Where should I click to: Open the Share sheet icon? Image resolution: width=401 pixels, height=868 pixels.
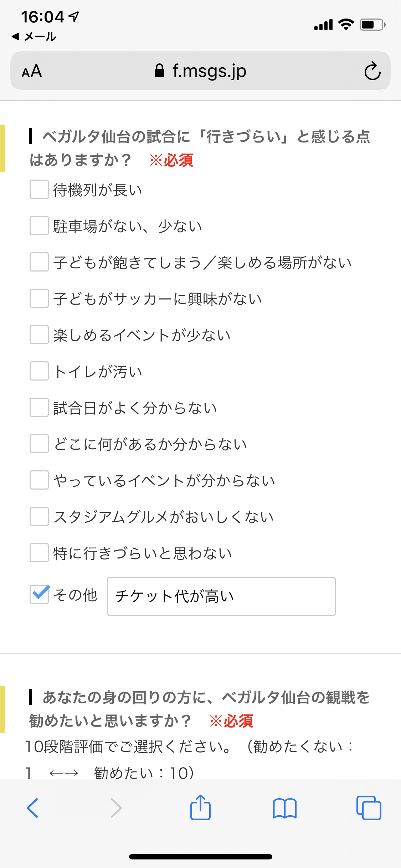pos(200,808)
